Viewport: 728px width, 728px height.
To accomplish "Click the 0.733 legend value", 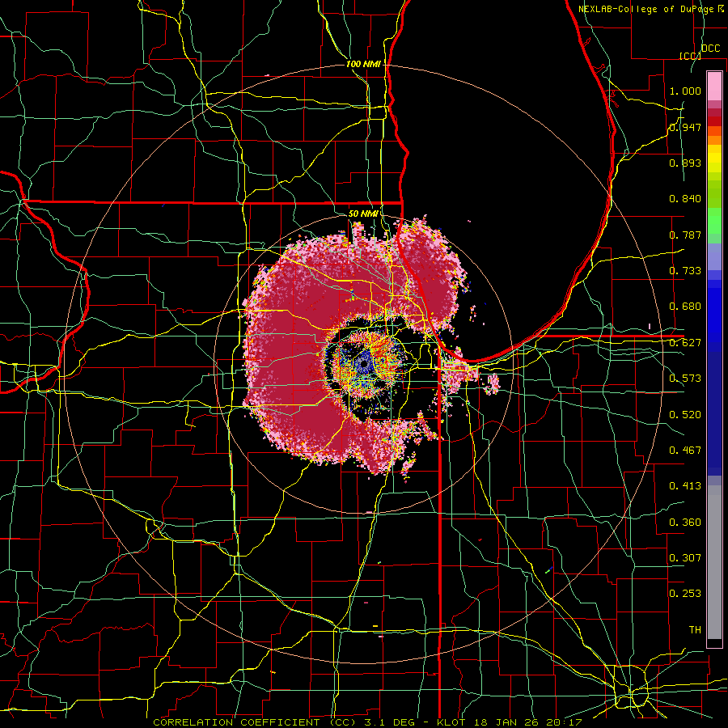I will click(x=685, y=271).
